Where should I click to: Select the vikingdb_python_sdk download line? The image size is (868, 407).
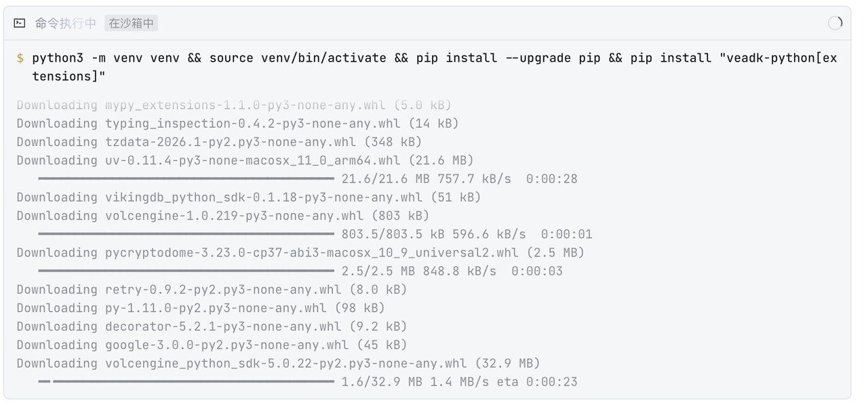coord(248,197)
